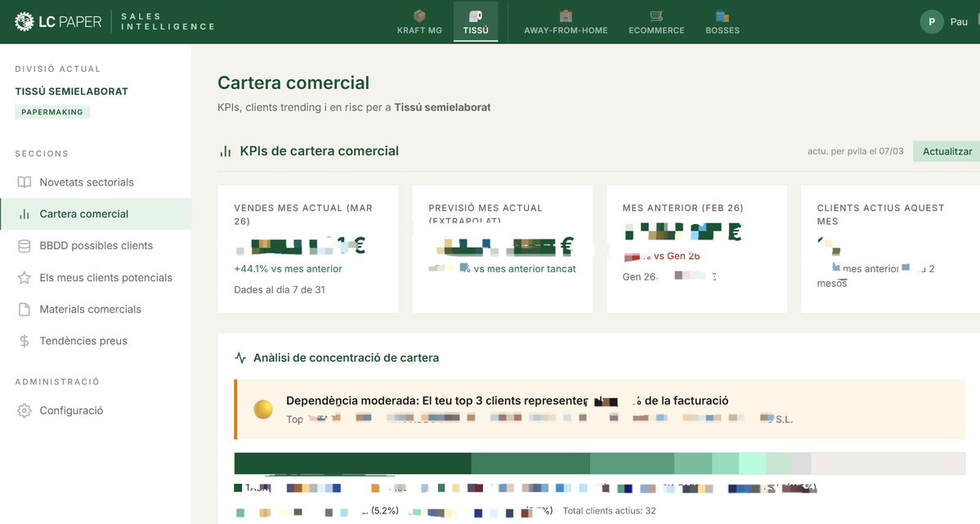Open Cartera comercial section
This screenshot has height=524, width=980.
click(x=96, y=214)
